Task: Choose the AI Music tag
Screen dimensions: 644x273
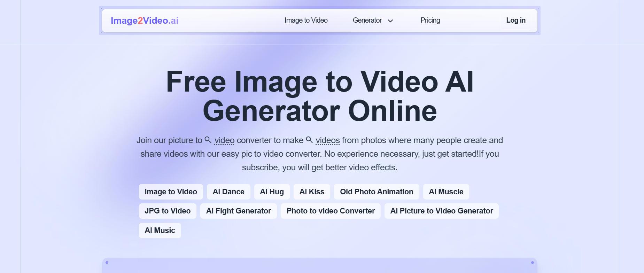Action: click(160, 231)
